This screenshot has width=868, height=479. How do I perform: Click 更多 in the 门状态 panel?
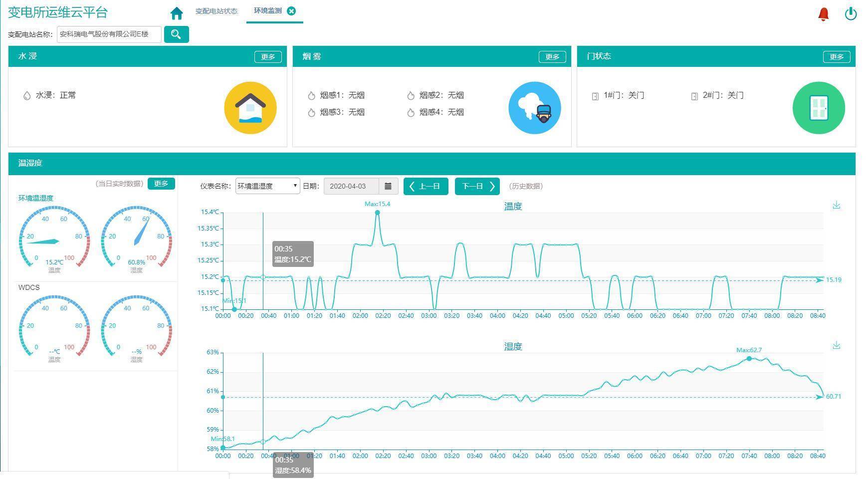coord(837,56)
